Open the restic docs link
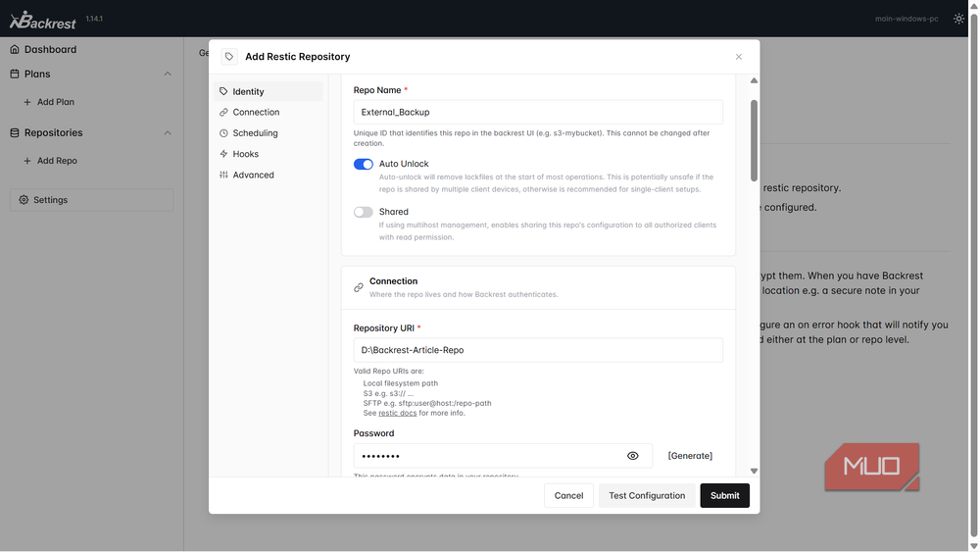980x552 pixels. point(398,413)
